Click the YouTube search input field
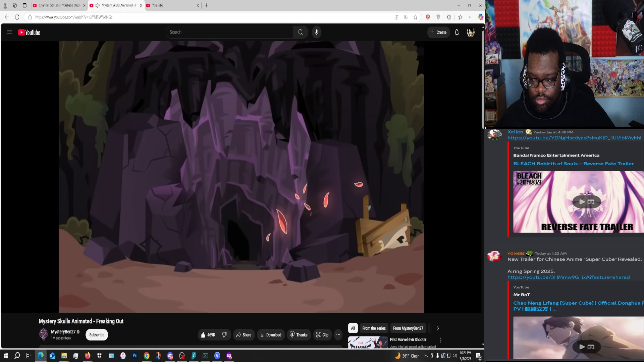The image size is (644, 362). click(x=229, y=32)
